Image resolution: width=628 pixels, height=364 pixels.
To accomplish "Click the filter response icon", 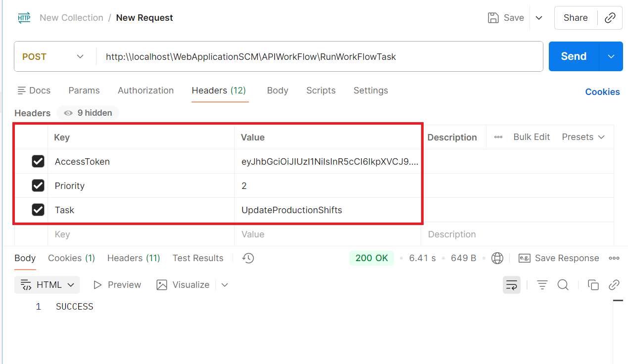I will [542, 285].
